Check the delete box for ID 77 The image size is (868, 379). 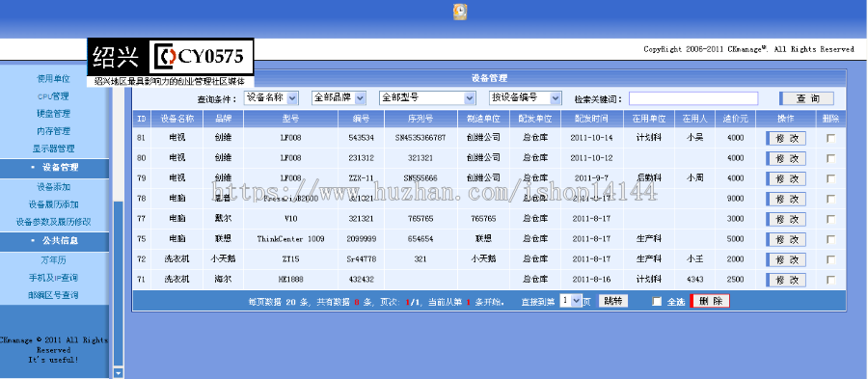(x=831, y=219)
